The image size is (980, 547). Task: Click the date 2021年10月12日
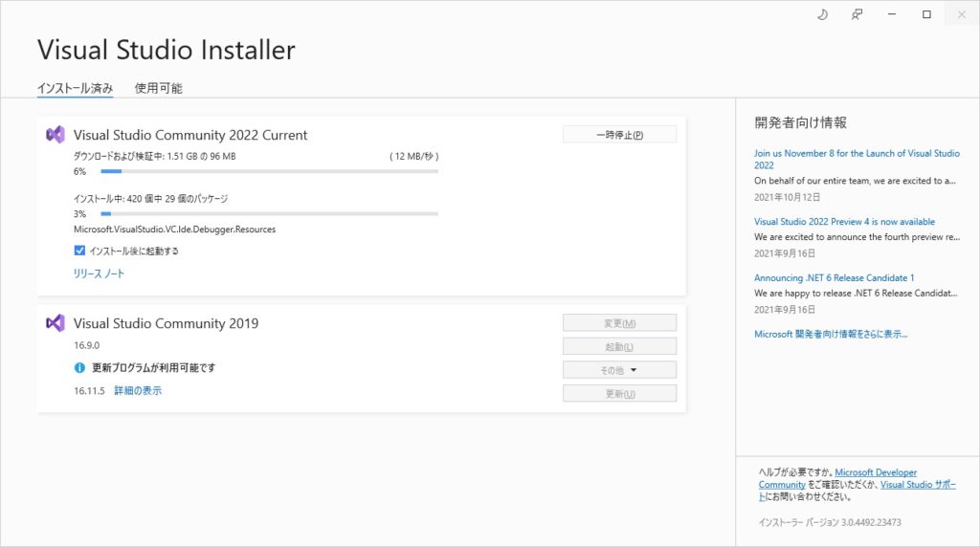[x=787, y=197]
